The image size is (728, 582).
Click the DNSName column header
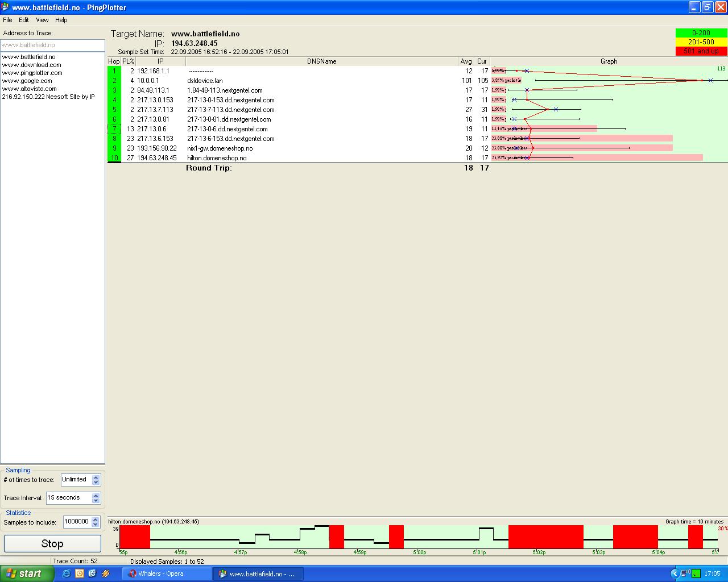pos(321,61)
